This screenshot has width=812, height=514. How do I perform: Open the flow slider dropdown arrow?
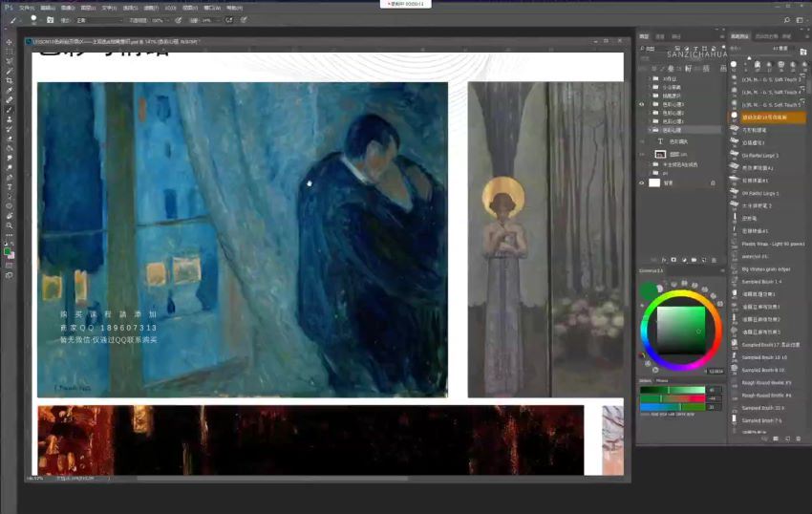[218, 20]
